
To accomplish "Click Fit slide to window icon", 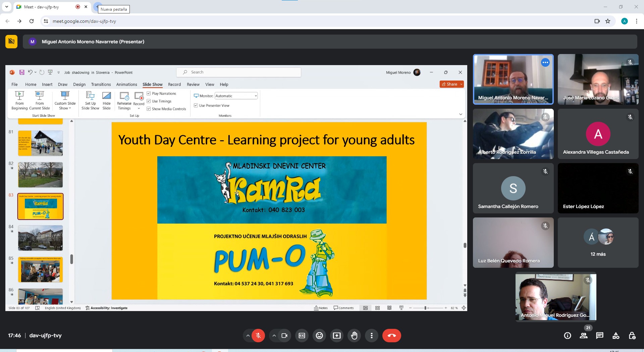I will pos(464,308).
